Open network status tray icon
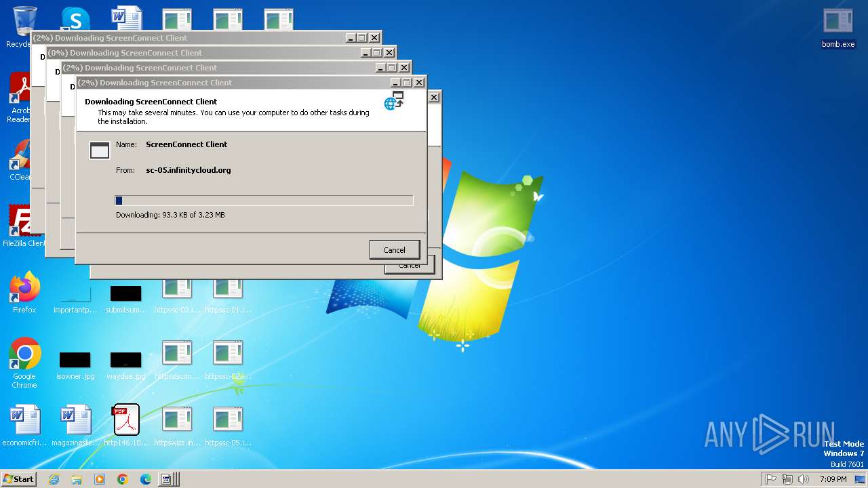Screen dimensions: 868x488 pyautogui.click(x=787, y=479)
